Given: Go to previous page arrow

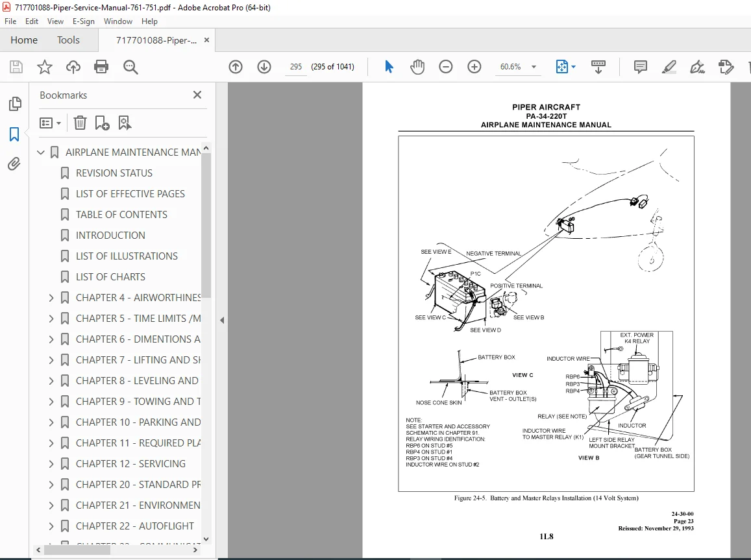Looking at the screenshot, I should (x=236, y=67).
